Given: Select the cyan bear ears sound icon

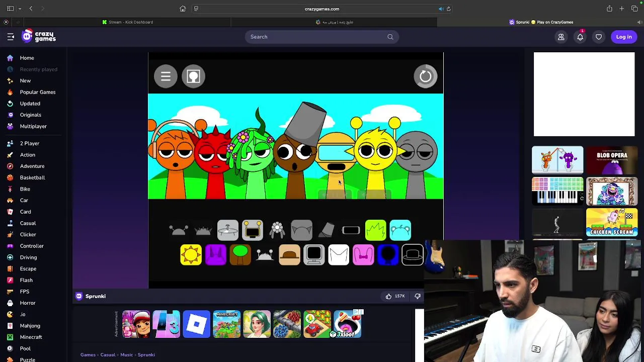Looking at the screenshot, I should 400,230.
